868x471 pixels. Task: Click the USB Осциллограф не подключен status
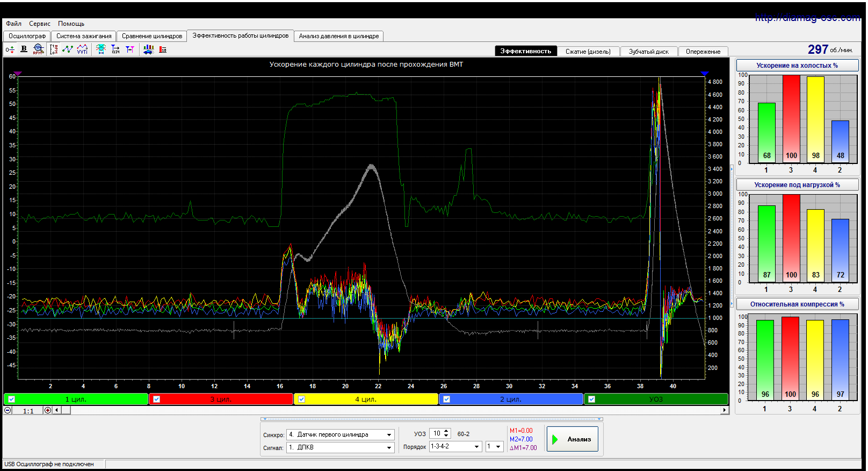coord(49,464)
